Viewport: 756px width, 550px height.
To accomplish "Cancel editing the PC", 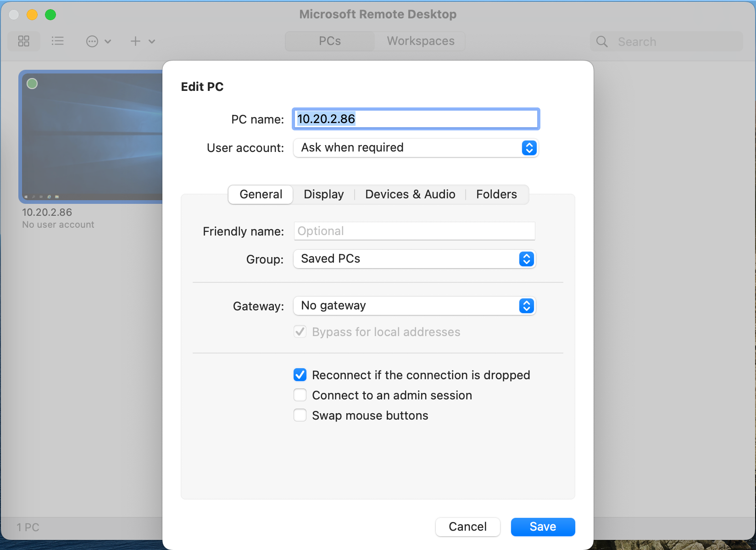I will point(467,527).
